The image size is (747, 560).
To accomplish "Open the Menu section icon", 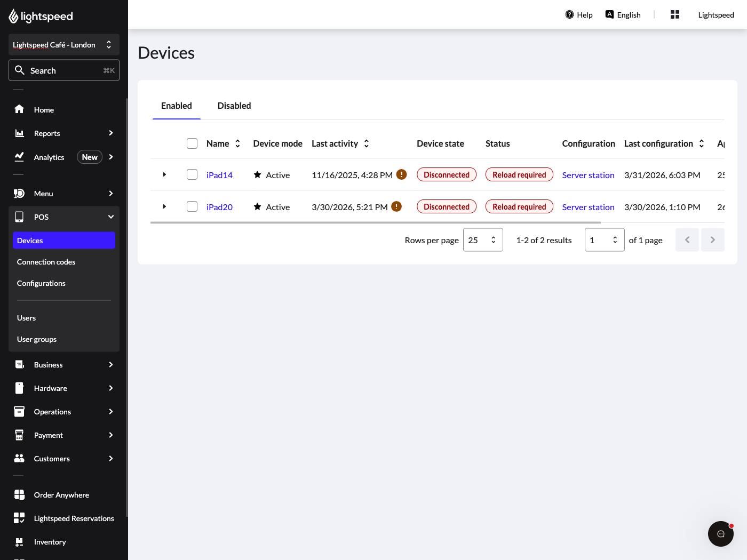I will [19, 193].
